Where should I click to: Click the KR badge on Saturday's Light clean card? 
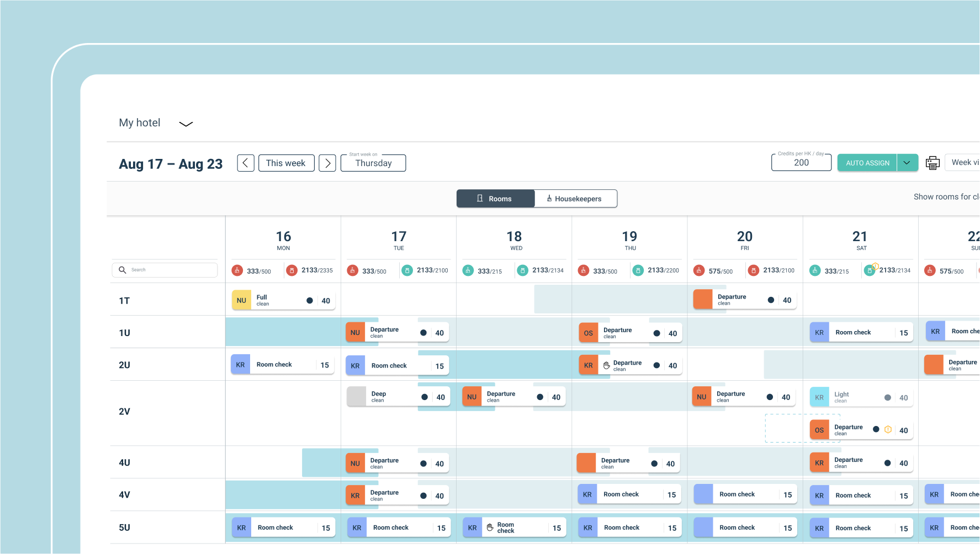click(819, 397)
